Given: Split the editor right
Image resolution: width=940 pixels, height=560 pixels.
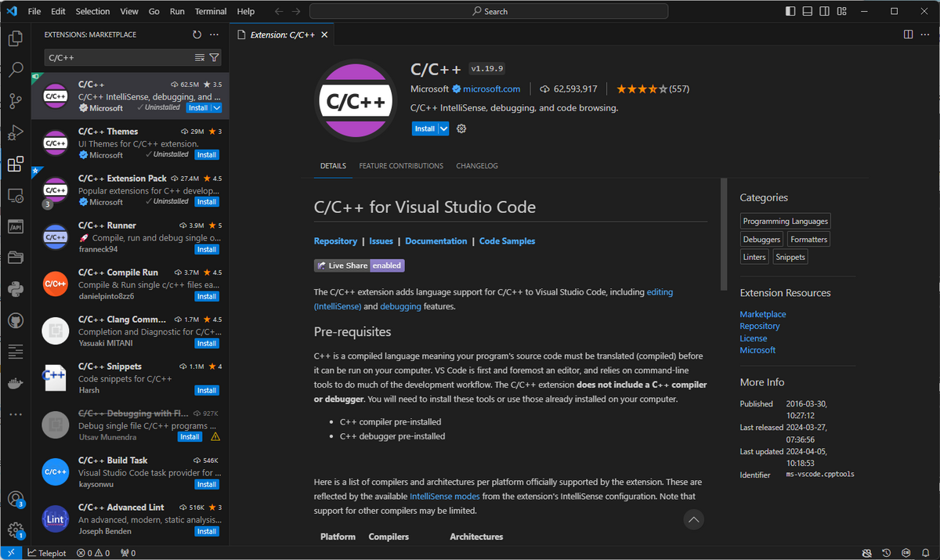Looking at the screenshot, I should [909, 34].
